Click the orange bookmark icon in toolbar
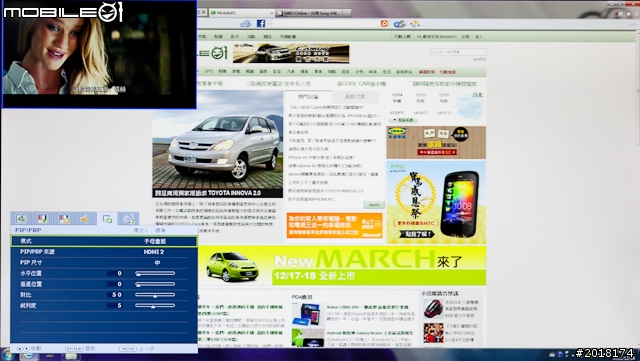Screen dimensions: 640x361 coord(384,24)
